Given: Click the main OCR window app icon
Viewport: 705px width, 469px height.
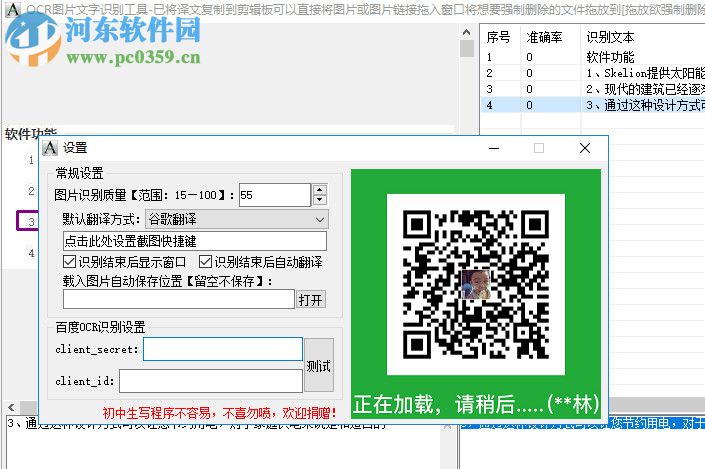Looking at the screenshot, I should 13,9.
